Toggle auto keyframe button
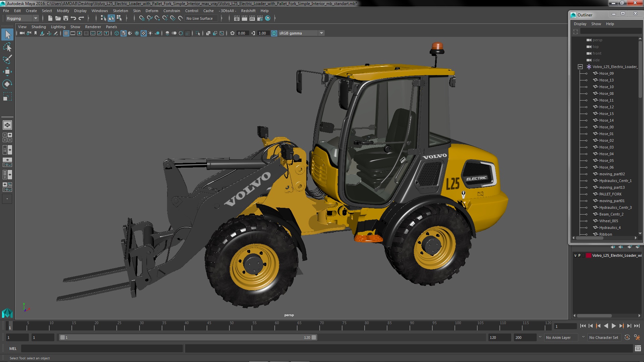The image size is (644, 362). point(627,338)
